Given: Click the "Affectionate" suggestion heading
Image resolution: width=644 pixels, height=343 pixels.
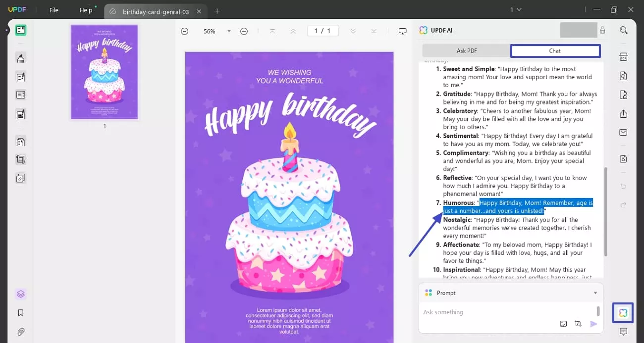Looking at the screenshot, I should tap(461, 245).
